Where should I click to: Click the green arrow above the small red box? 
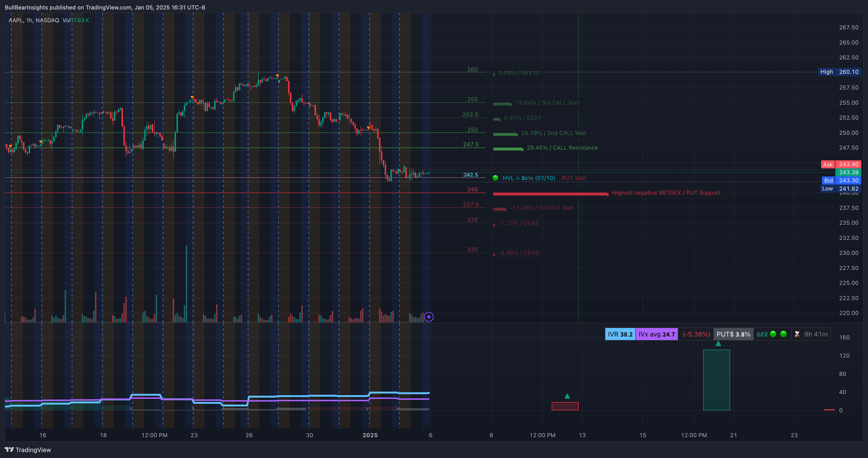[567, 396]
